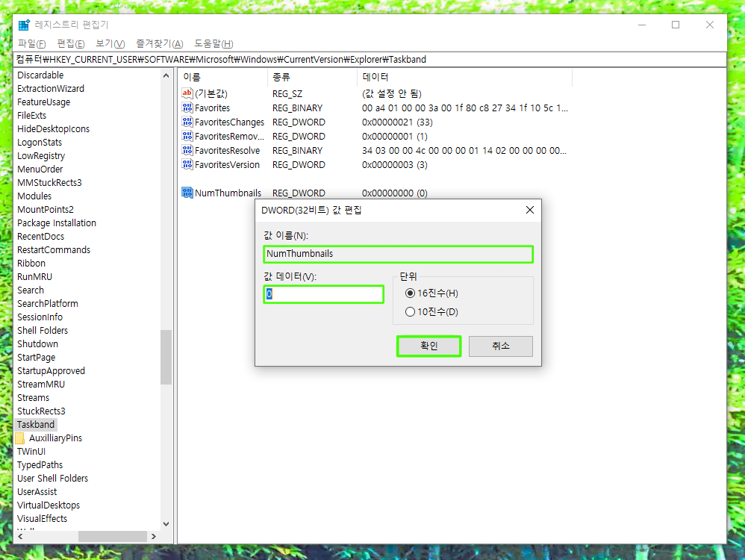
Task: Open the 즐겨찾기(A) menu
Action: (x=160, y=44)
